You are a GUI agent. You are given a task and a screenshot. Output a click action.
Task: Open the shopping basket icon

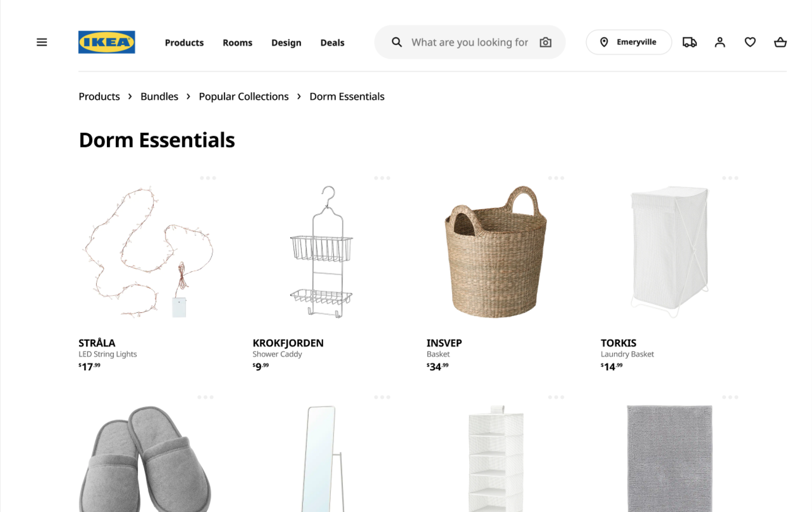(x=780, y=43)
